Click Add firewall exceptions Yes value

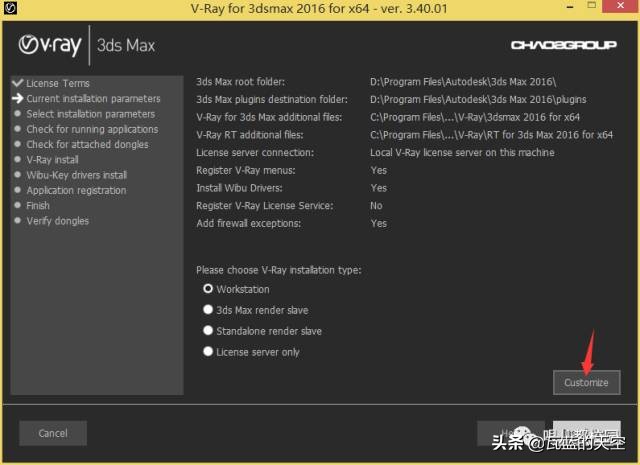pos(378,223)
